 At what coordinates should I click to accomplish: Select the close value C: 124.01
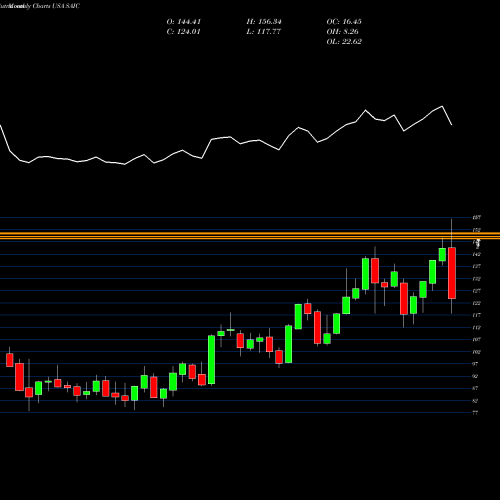click(184, 32)
